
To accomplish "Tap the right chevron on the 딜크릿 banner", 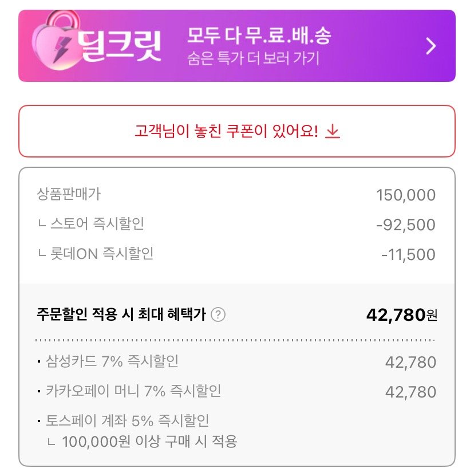I will [x=431, y=46].
